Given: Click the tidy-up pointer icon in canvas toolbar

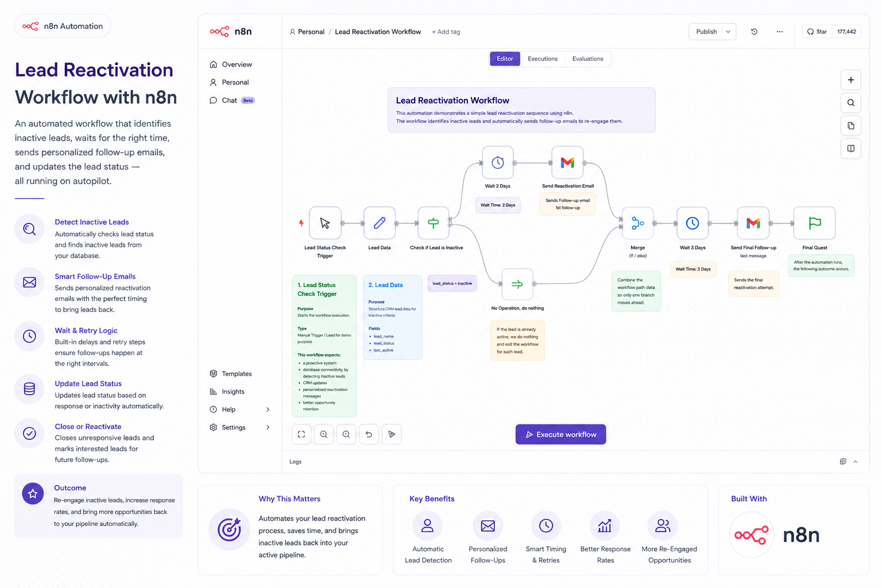Looking at the screenshot, I should point(392,434).
